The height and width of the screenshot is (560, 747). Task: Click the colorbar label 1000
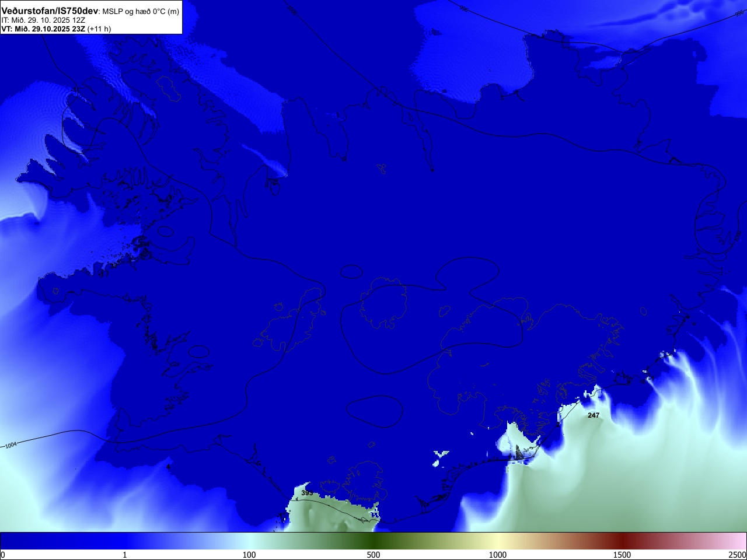498,555
